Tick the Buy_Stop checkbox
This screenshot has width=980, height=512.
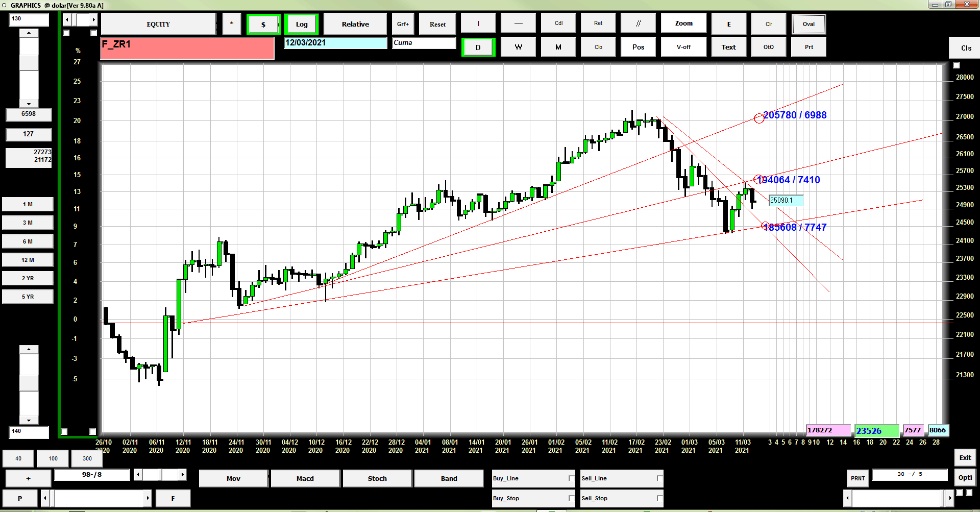[x=571, y=498]
